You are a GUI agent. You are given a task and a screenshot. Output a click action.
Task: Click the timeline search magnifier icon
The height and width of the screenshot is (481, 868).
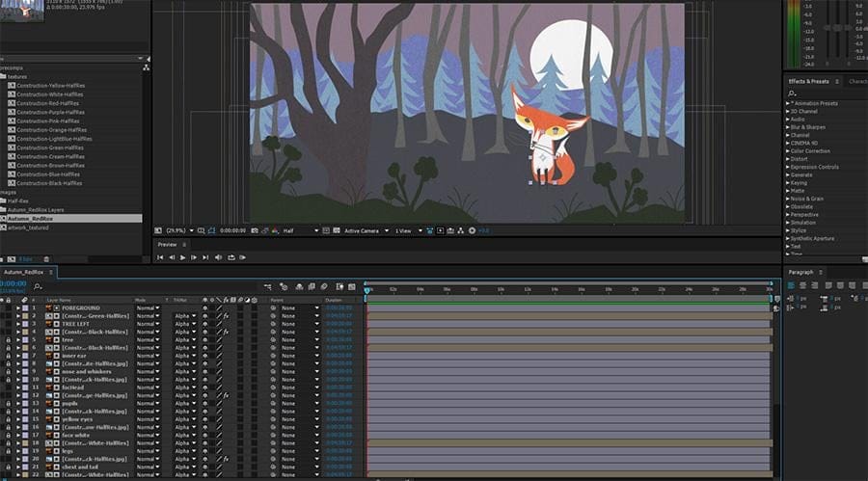point(37,286)
